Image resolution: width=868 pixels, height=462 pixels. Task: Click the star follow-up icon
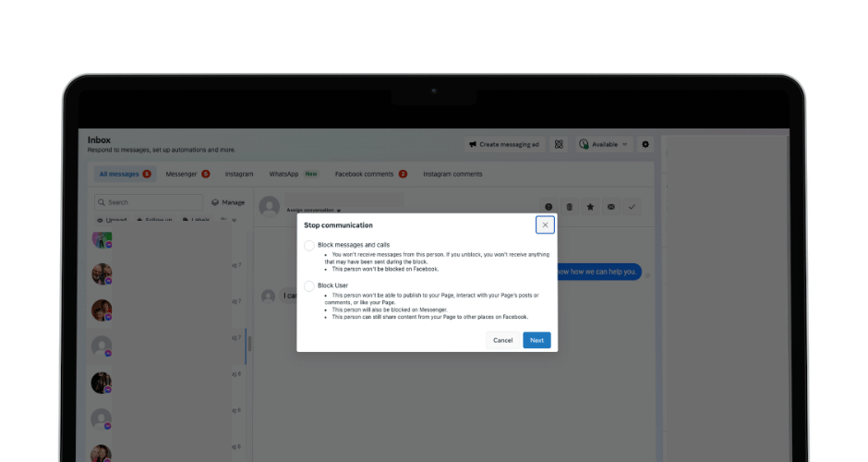[590, 207]
